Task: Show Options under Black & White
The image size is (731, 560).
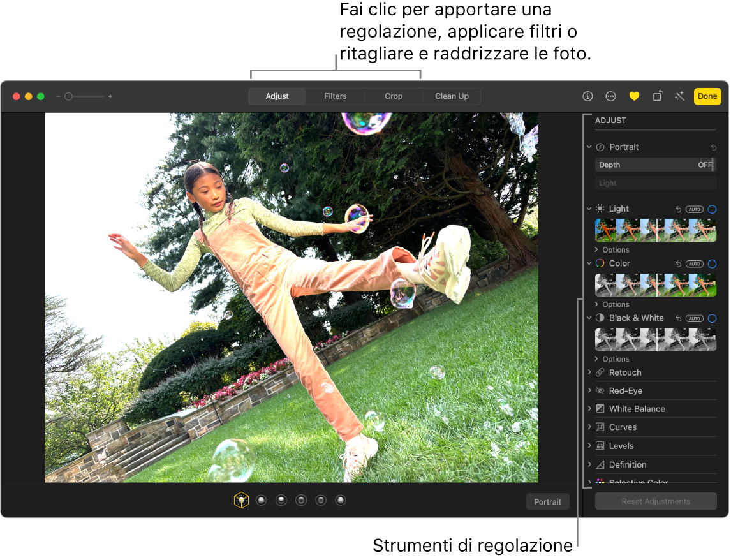Action: click(x=613, y=358)
